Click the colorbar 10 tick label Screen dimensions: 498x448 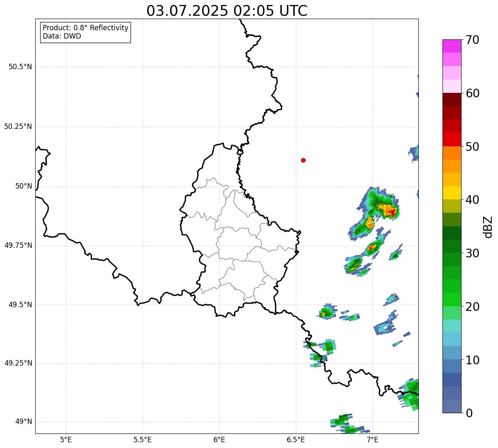tap(473, 360)
